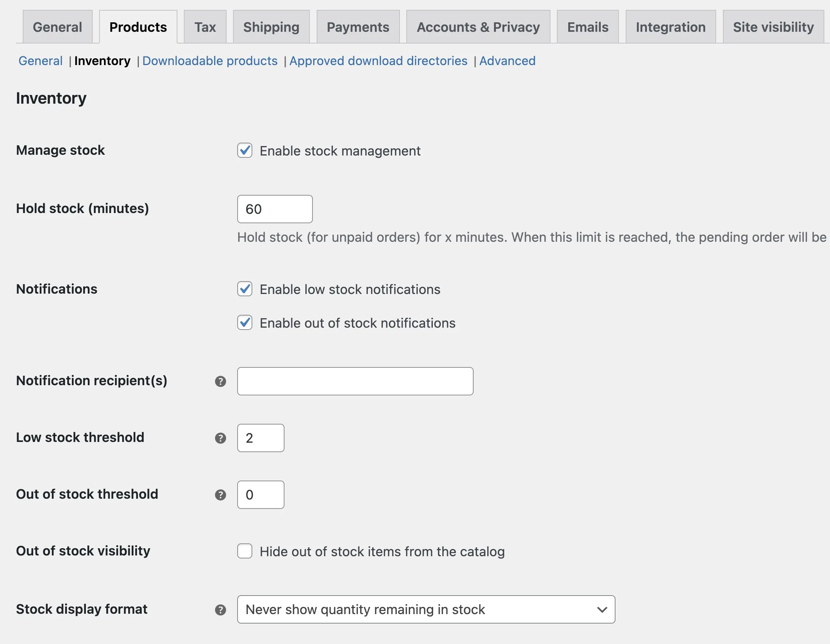This screenshot has width=830, height=644.
Task: Go to the Advanced products section link
Action: pos(507,61)
